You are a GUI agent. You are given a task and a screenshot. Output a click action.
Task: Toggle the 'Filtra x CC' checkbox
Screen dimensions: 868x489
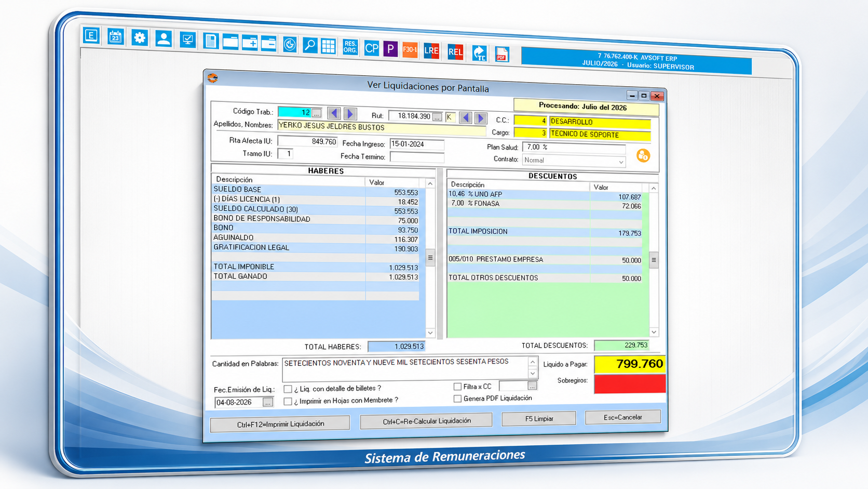coord(457,387)
